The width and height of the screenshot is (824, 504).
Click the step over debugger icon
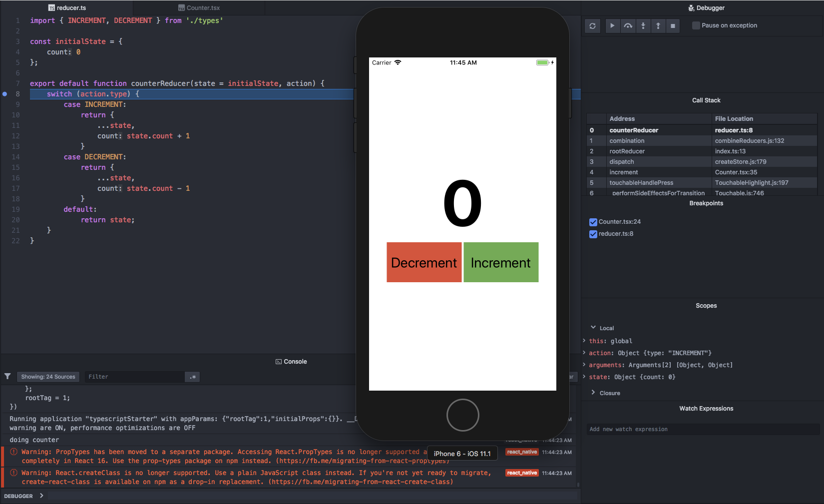point(628,25)
